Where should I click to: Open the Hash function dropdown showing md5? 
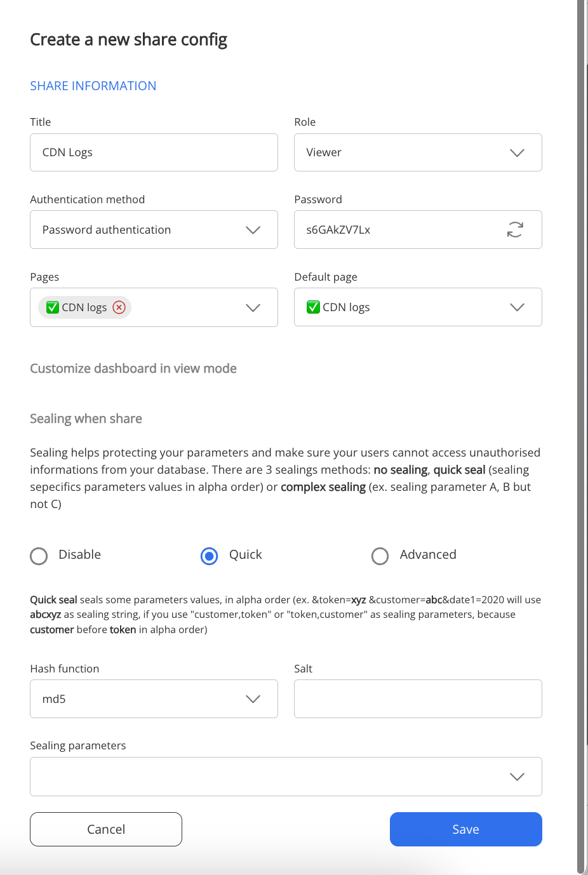pos(253,698)
